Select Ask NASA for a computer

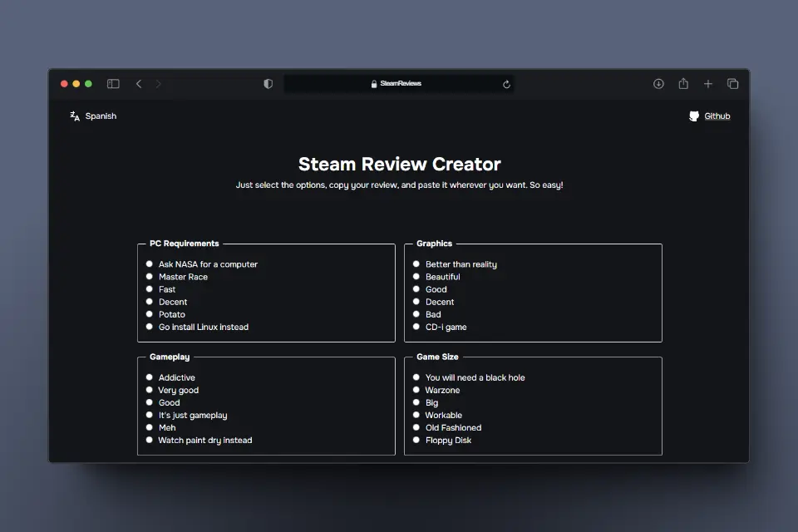click(149, 264)
